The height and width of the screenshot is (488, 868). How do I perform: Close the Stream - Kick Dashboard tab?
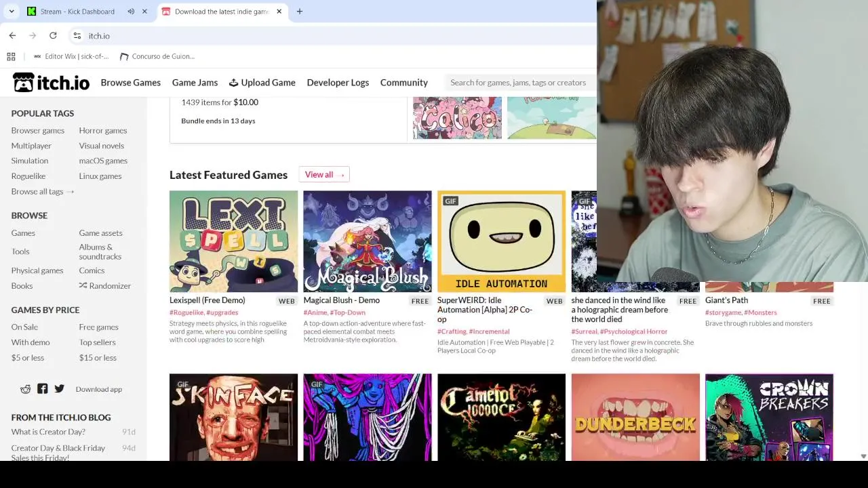pos(144,12)
